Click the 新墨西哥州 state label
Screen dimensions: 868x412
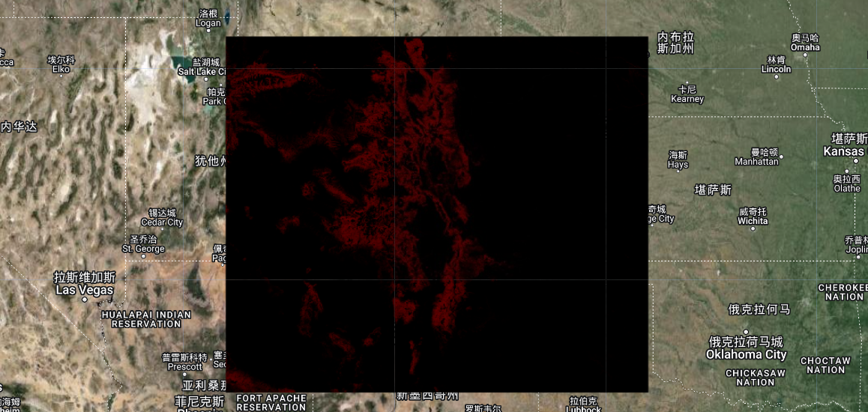tap(427, 396)
